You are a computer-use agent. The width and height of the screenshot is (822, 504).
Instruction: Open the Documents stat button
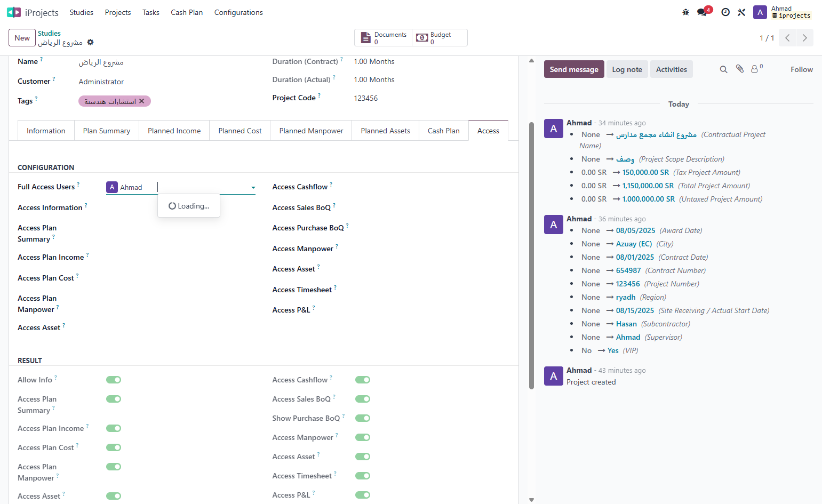384,38
